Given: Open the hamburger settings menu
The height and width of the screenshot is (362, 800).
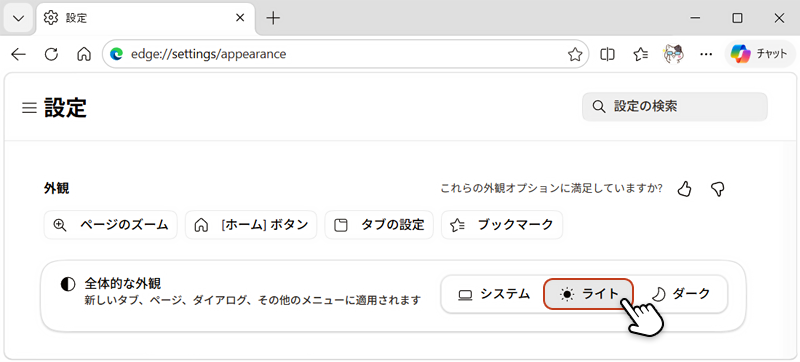Looking at the screenshot, I should click(29, 108).
